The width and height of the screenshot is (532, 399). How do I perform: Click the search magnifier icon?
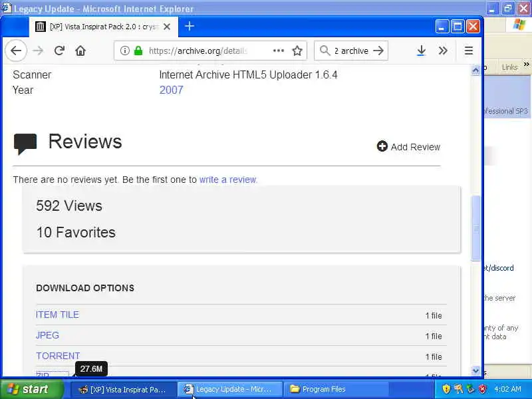[325, 51]
